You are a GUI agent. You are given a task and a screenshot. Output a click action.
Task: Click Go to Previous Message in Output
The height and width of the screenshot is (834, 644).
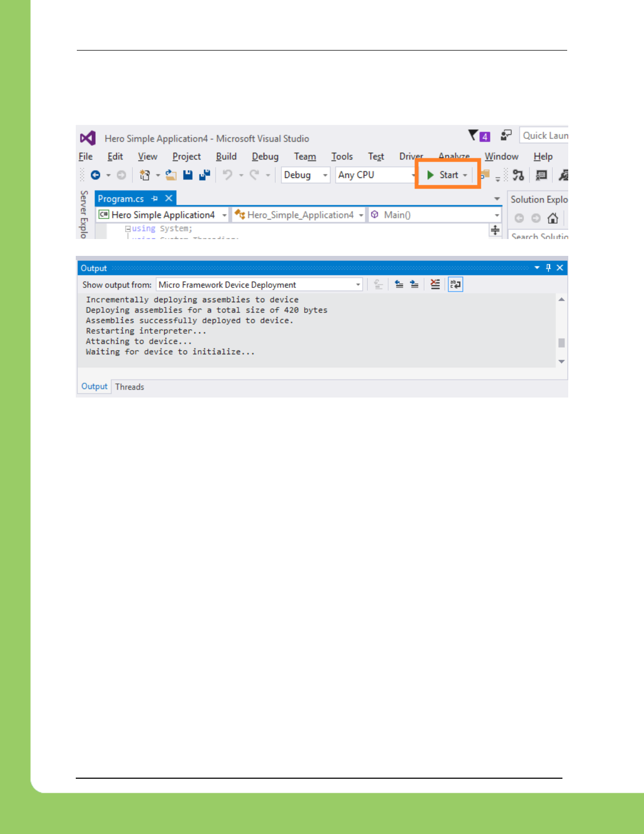[399, 284]
